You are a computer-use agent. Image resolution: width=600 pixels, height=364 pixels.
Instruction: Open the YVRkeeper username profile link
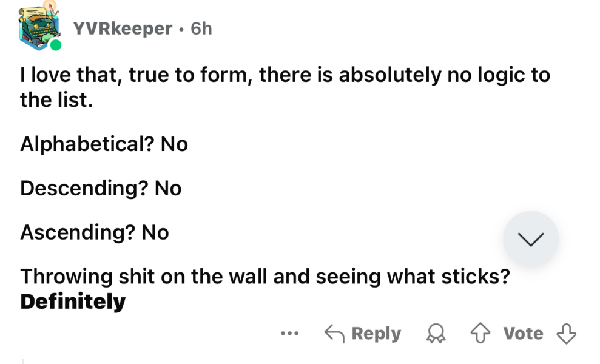123,28
